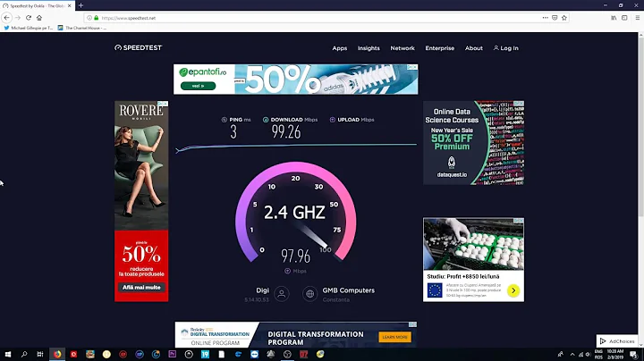Click the GMB Computers server name
The width and height of the screenshot is (644, 361).
tap(348, 290)
